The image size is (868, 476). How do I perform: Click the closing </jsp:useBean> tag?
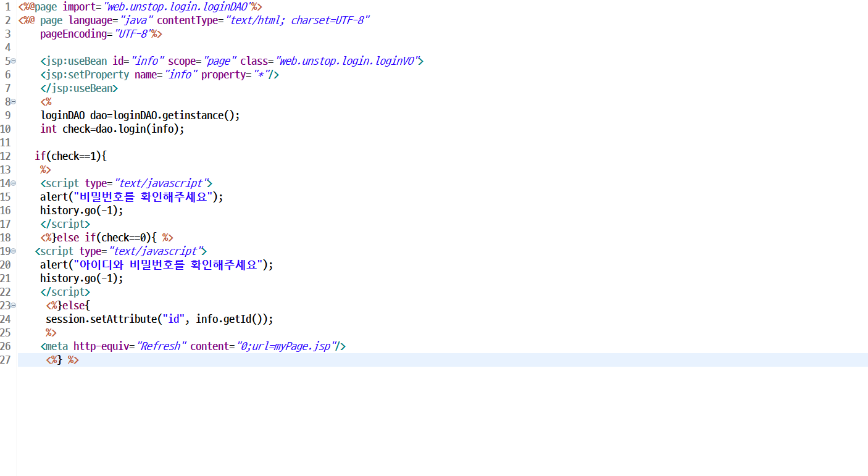coord(79,88)
